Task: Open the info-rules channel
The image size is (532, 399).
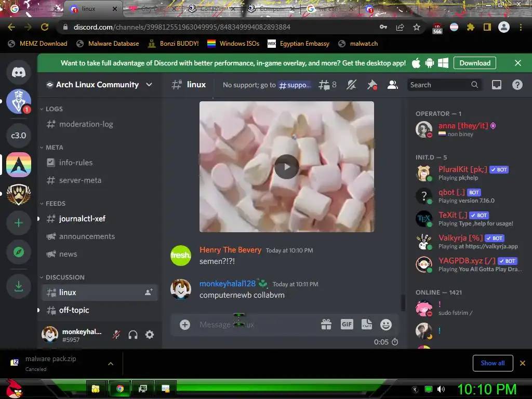Action: point(99,163)
